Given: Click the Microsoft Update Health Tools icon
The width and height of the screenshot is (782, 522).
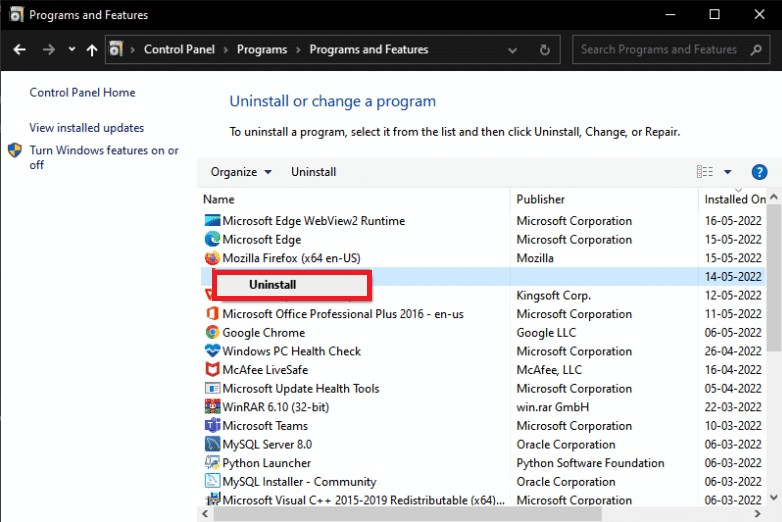Looking at the screenshot, I should 212,388.
